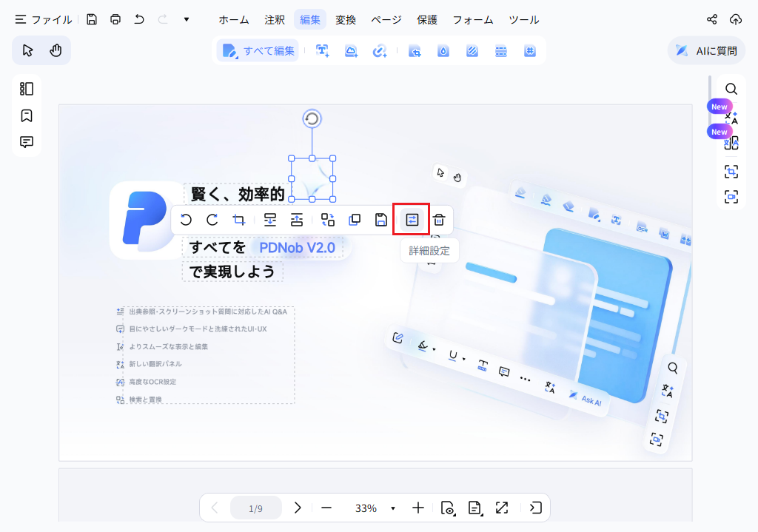Bring the image forward one layer
Screen dimensions: 758x532
(x=297, y=220)
